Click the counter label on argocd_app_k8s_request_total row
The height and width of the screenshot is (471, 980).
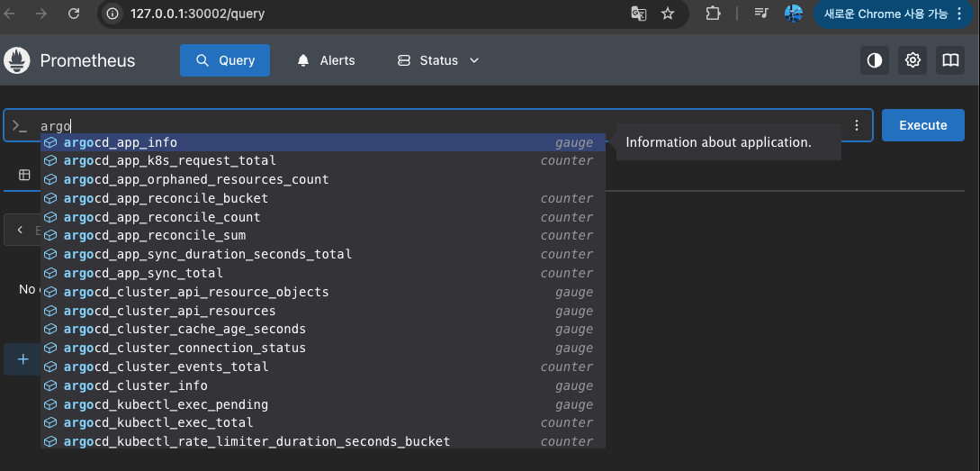tap(567, 161)
